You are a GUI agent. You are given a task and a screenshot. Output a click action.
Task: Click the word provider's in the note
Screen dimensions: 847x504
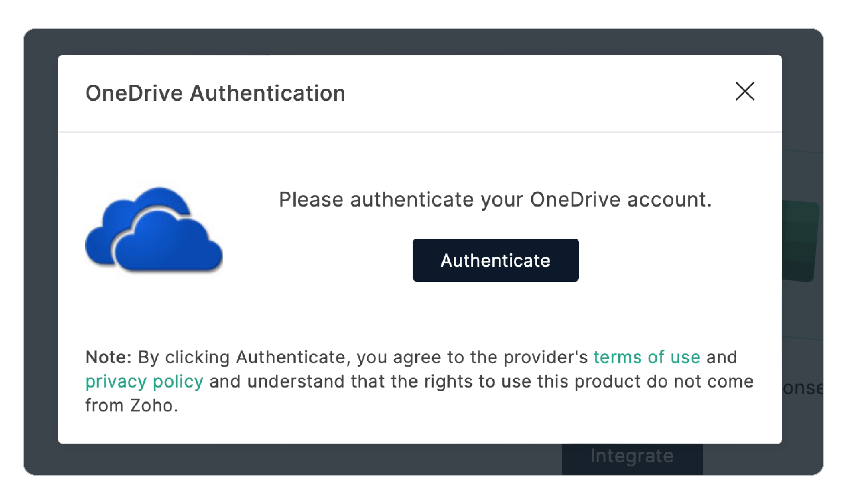click(545, 357)
